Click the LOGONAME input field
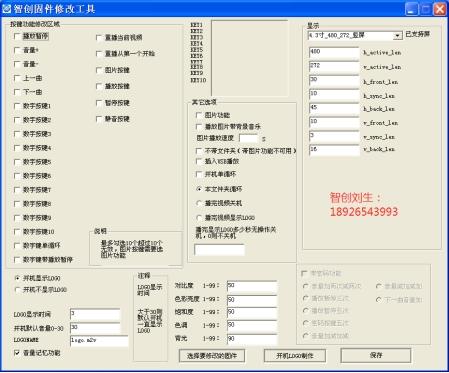This screenshot has height=373, width=449. click(x=99, y=341)
